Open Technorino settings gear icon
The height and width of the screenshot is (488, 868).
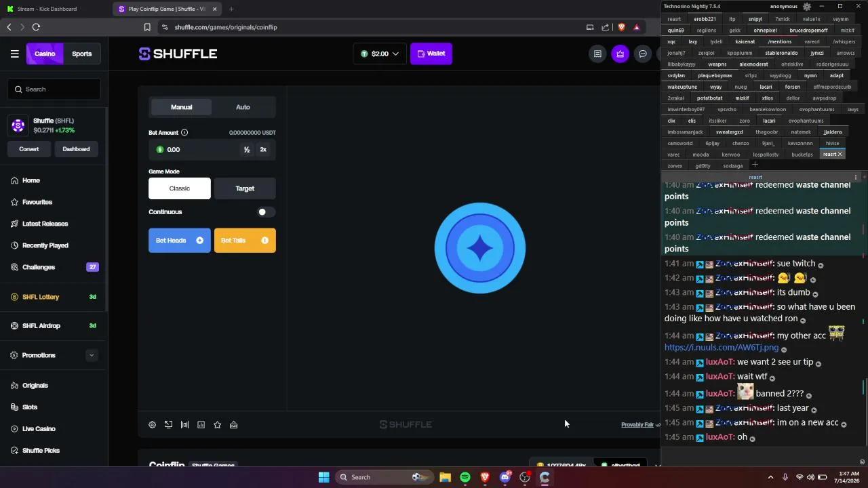coord(806,6)
